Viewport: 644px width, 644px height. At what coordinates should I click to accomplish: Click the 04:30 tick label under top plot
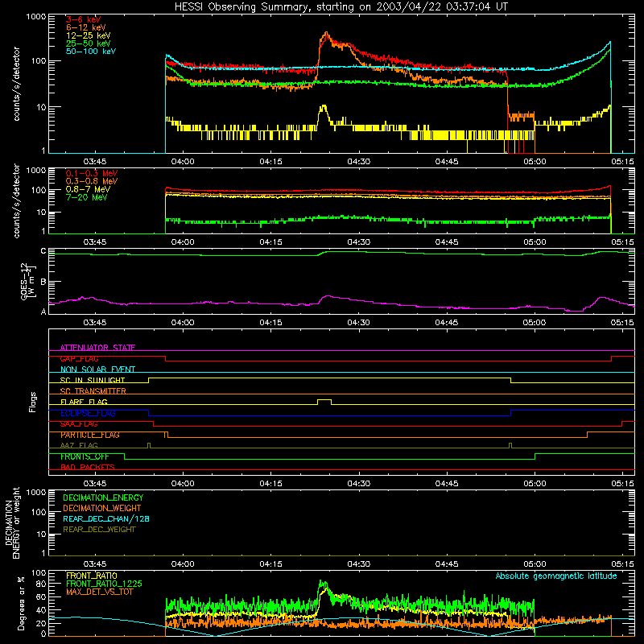358,162
